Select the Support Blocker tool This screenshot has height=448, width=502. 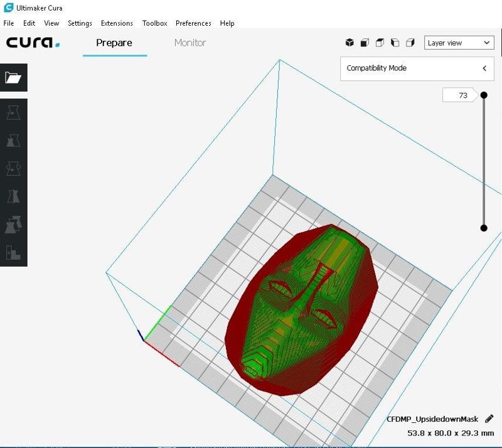(x=13, y=252)
